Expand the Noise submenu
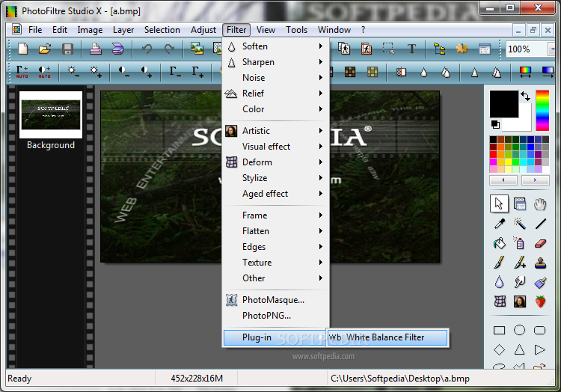Screen dimensions: 561x392 click(276, 78)
